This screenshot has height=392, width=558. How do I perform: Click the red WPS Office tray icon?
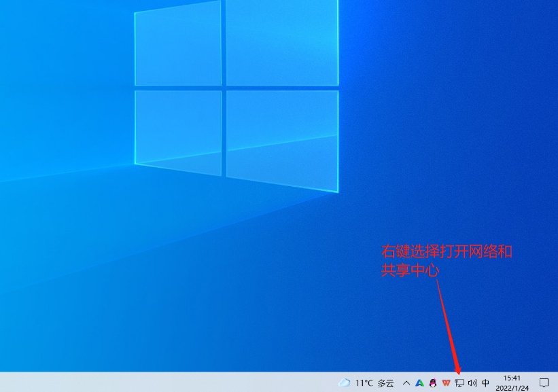click(x=446, y=383)
